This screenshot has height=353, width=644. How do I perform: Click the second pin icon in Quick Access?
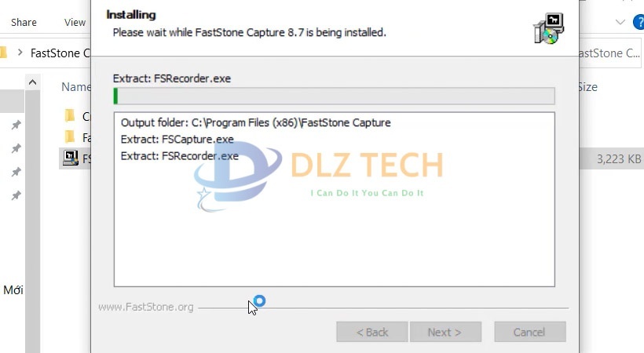(16, 148)
